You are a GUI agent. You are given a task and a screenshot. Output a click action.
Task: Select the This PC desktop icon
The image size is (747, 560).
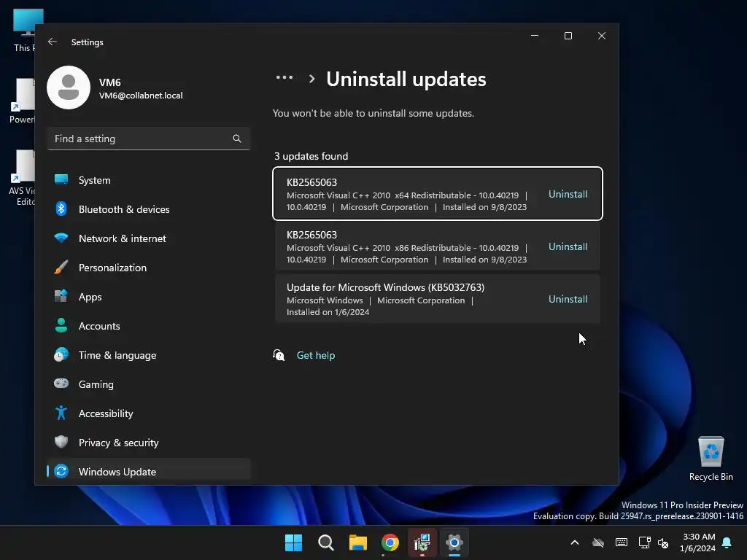pos(23,31)
